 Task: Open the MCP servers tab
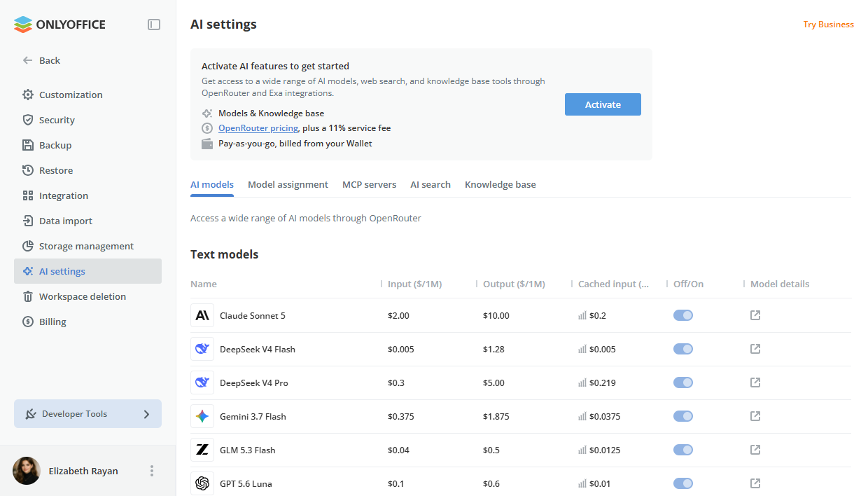(x=369, y=185)
